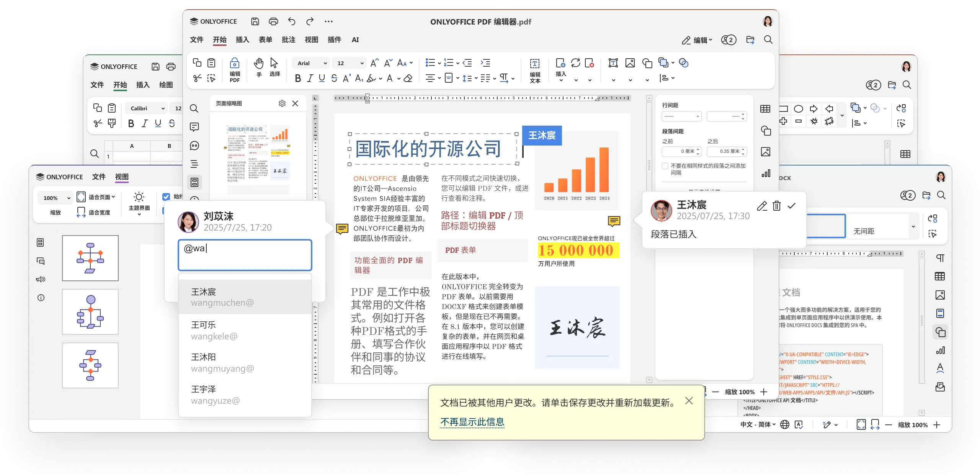Redo action in PDF editor

tap(310, 21)
